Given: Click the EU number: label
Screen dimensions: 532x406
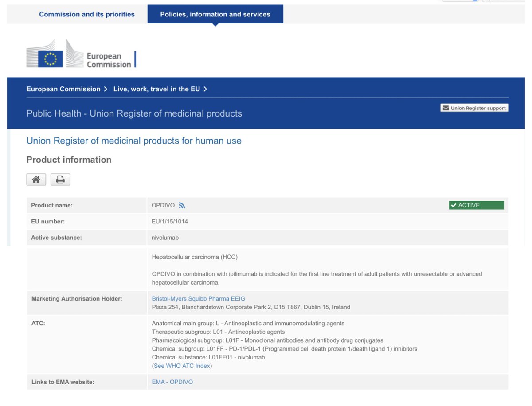Looking at the screenshot, I should [48, 221].
